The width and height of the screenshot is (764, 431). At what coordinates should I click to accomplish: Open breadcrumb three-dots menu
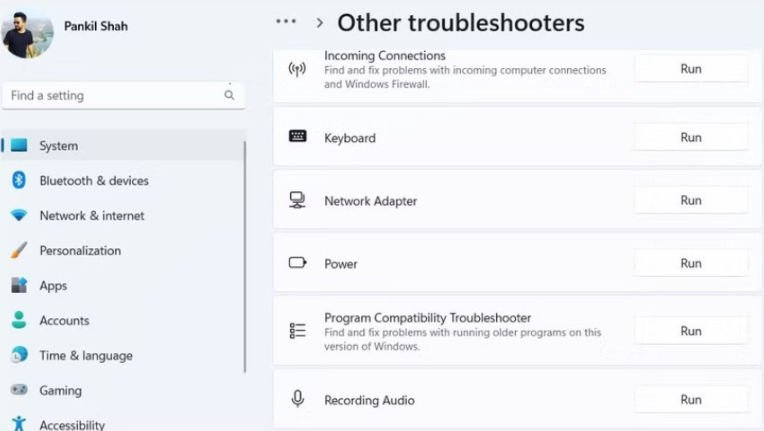286,22
